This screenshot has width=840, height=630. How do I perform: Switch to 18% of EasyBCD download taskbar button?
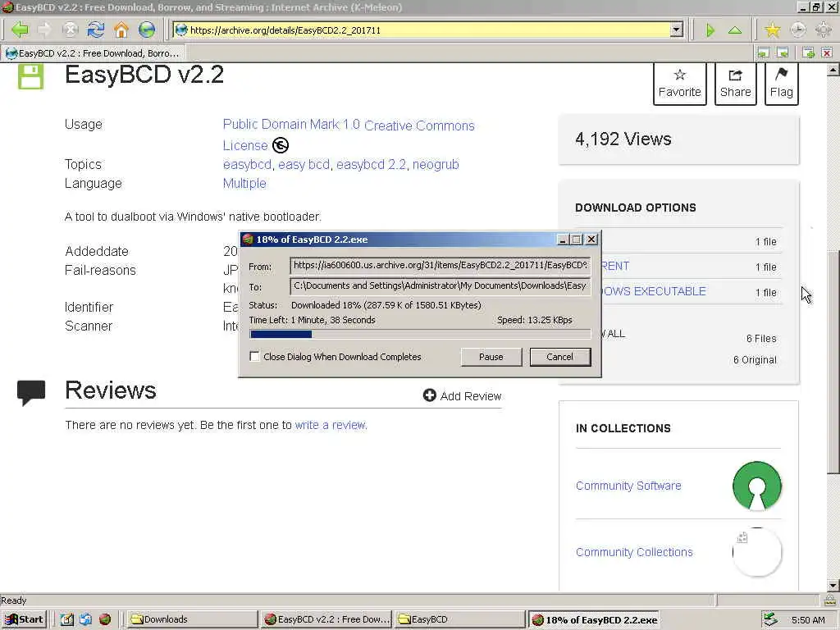point(594,620)
